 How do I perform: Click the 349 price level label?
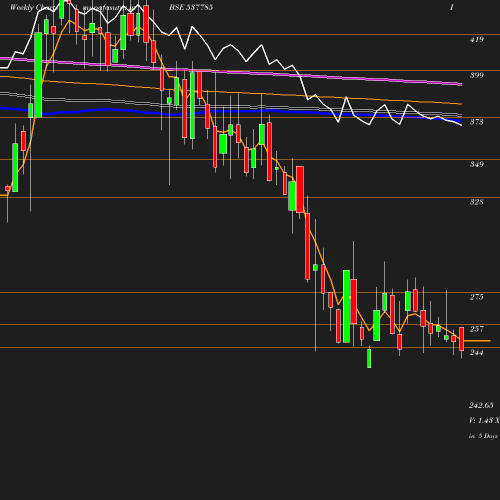click(477, 164)
